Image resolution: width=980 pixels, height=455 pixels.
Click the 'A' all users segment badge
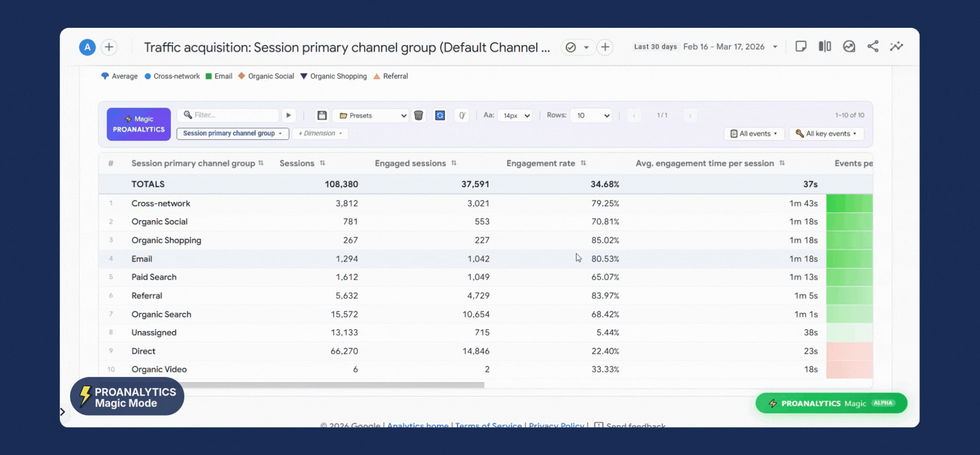(87, 47)
